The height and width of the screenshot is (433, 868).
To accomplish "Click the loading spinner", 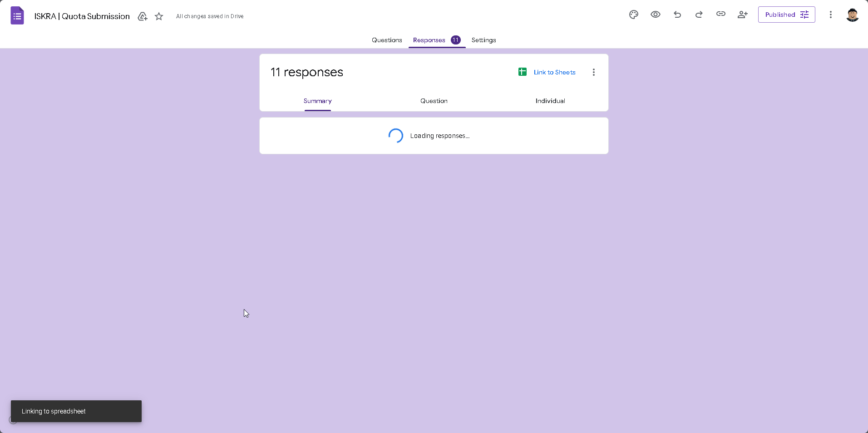I will [396, 136].
